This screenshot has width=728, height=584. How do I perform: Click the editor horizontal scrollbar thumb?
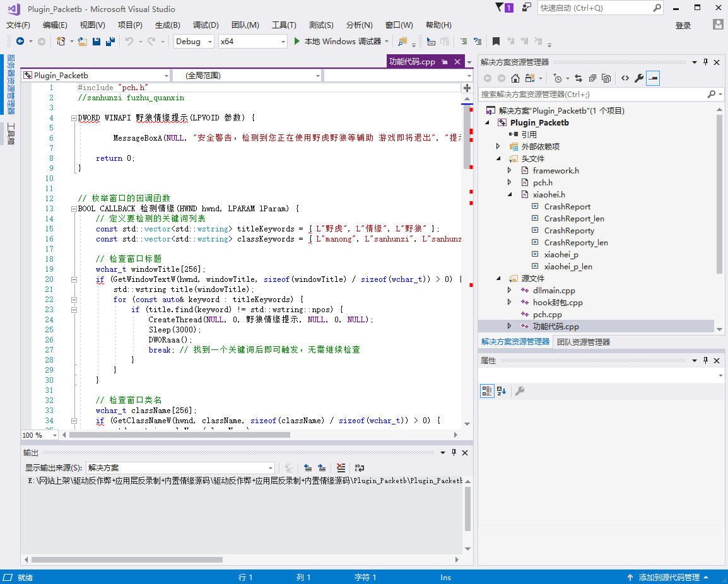(x=180, y=435)
